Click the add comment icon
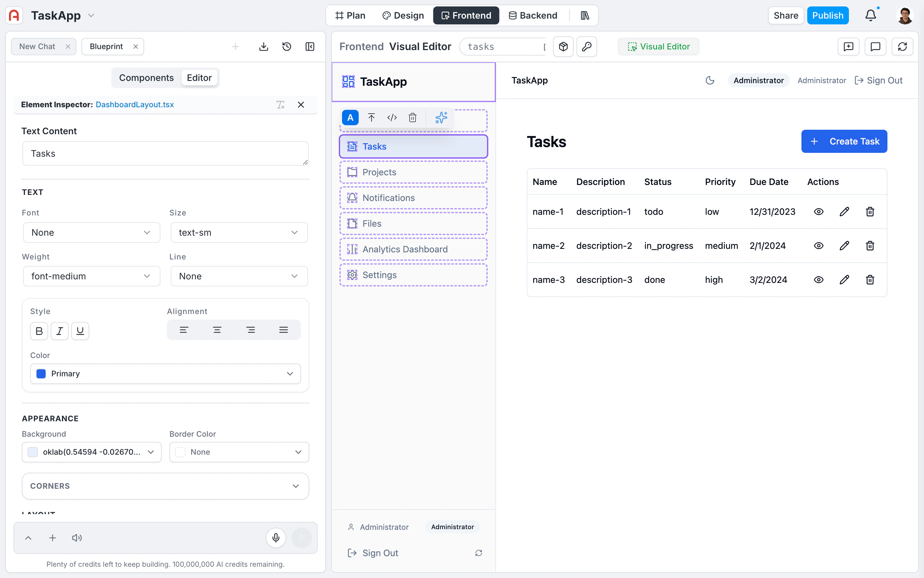The height and width of the screenshot is (578, 924). (848, 47)
